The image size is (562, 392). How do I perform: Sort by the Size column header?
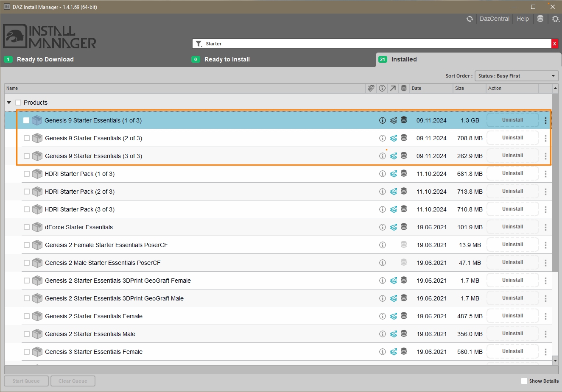click(469, 88)
